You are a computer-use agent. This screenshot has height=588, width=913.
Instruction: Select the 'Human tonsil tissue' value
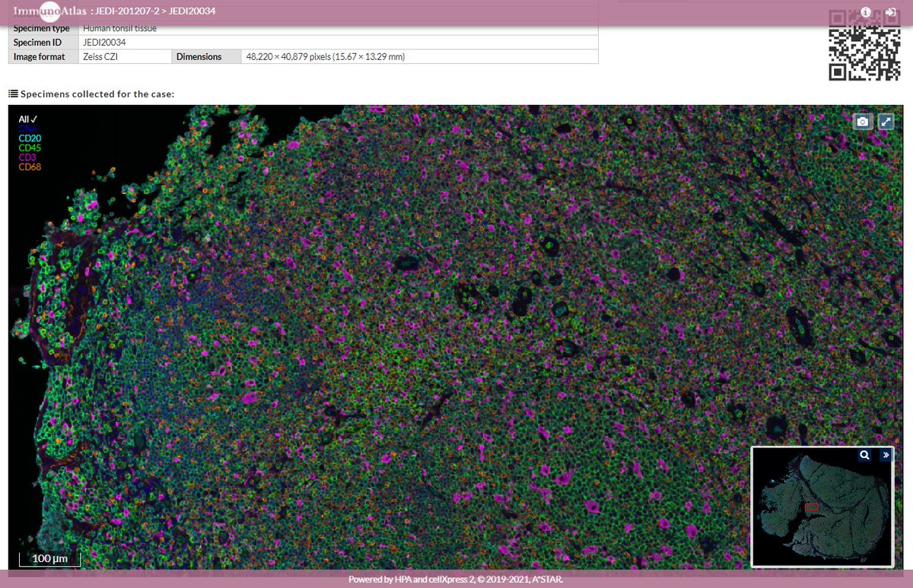339,29
